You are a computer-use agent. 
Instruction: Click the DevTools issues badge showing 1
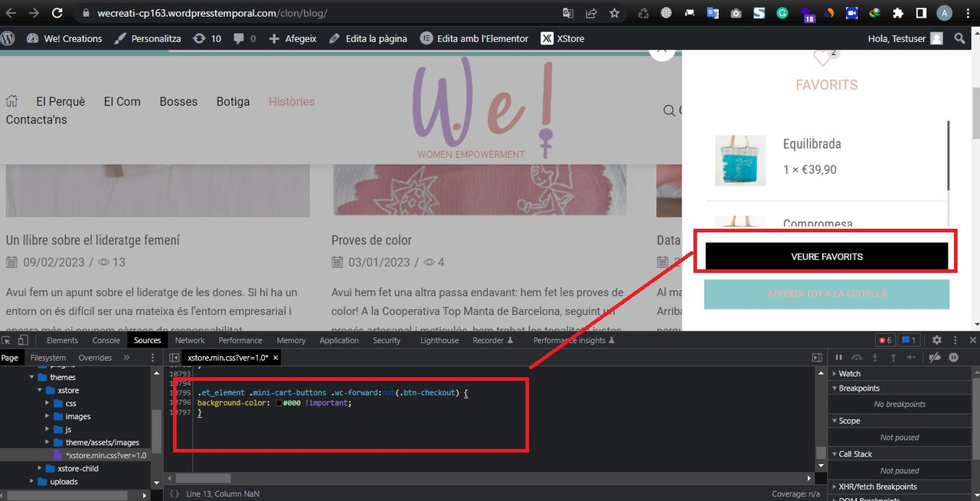coord(909,340)
